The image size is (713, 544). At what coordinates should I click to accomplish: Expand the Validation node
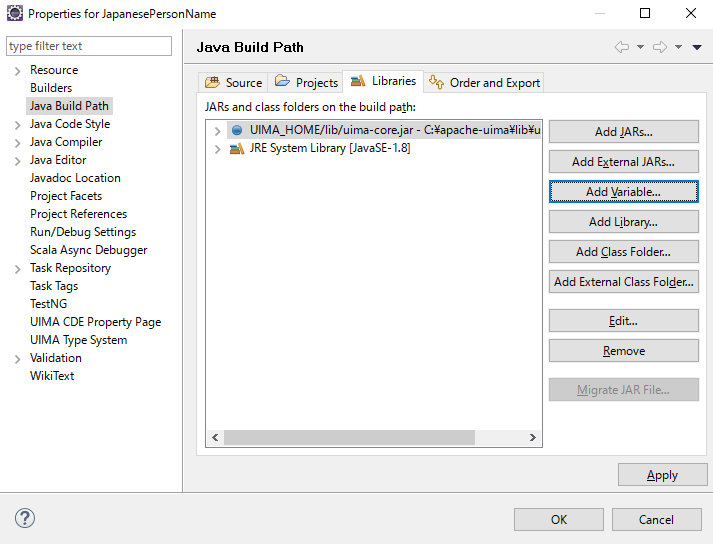[17, 359]
